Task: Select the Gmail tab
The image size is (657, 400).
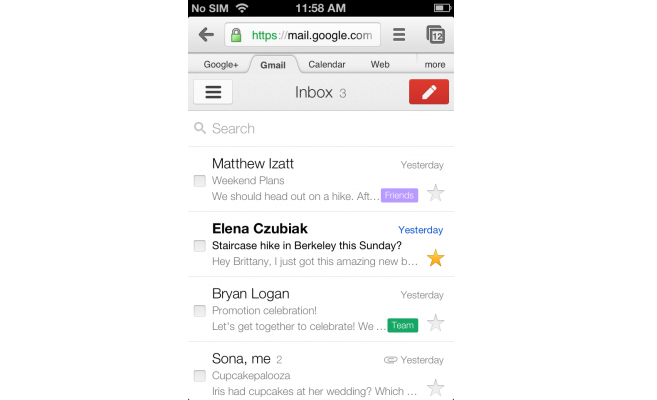Action: 273,65
